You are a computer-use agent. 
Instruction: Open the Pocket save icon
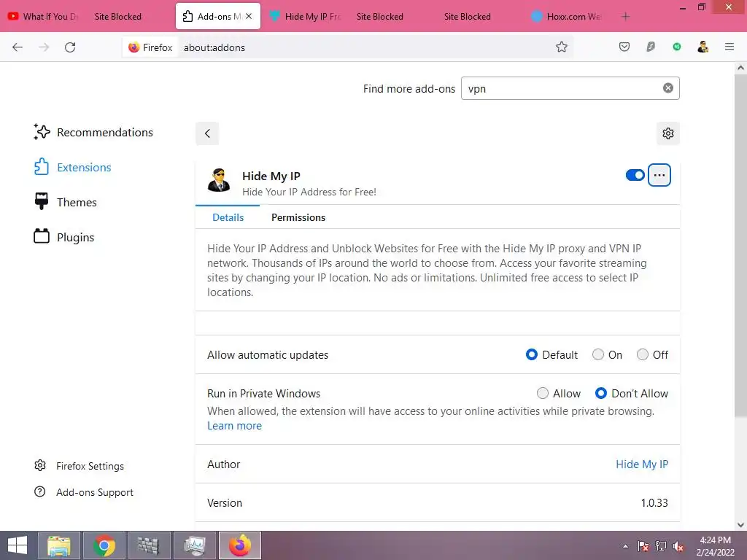click(624, 47)
